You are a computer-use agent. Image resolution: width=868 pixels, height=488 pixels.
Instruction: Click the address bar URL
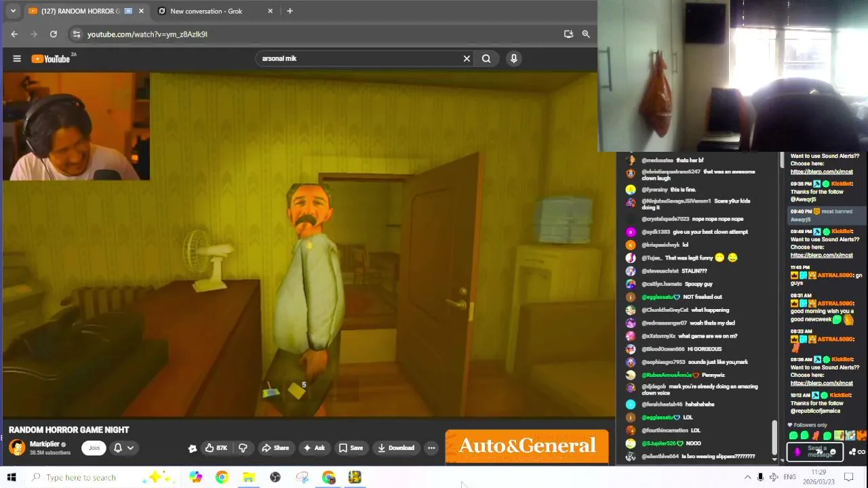147,34
